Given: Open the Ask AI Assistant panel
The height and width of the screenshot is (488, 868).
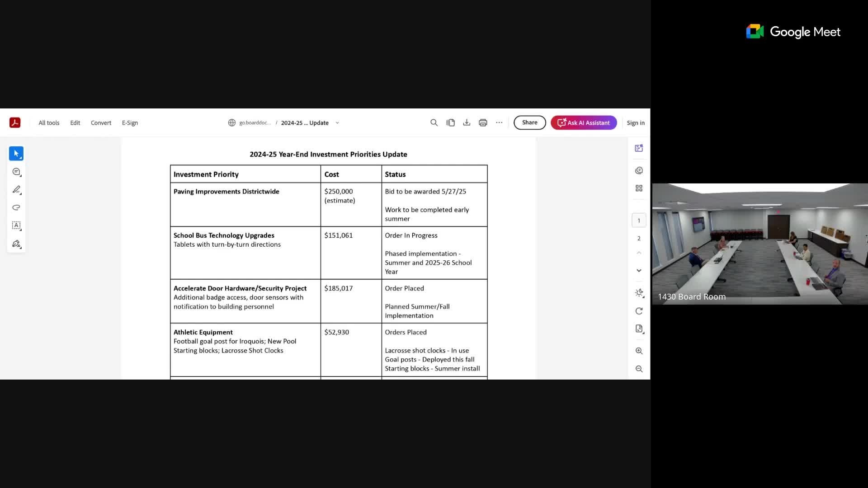Looking at the screenshot, I should [x=583, y=122].
